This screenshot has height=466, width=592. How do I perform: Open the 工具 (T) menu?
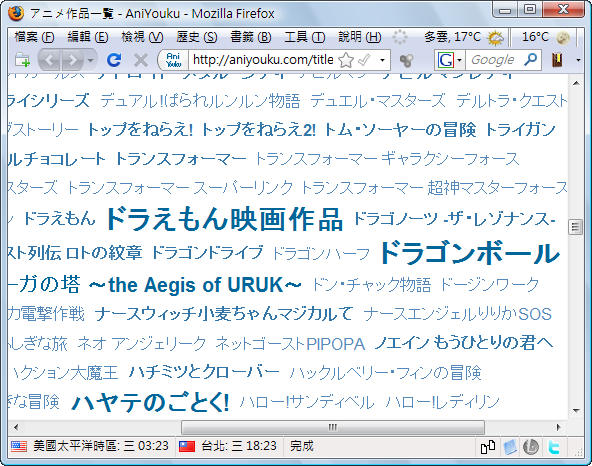tap(304, 37)
